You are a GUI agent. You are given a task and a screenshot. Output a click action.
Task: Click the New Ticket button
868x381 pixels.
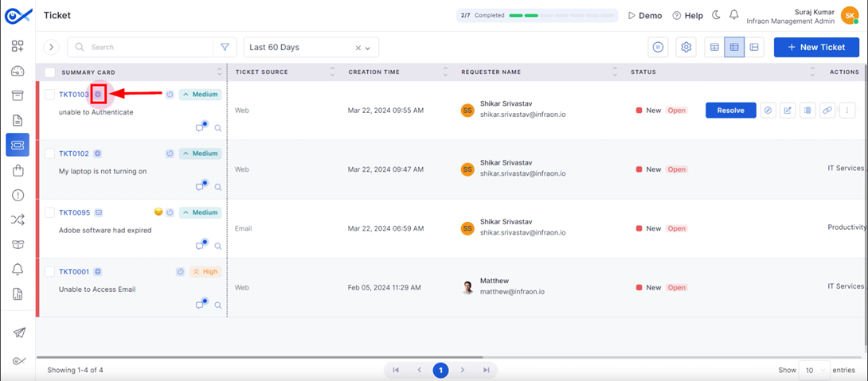(816, 47)
